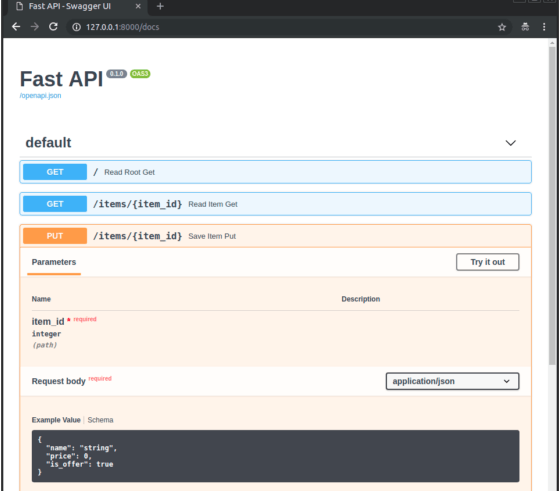The height and width of the screenshot is (491, 560).
Task: Reload the page with refresh icon
Action: click(x=53, y=27)
